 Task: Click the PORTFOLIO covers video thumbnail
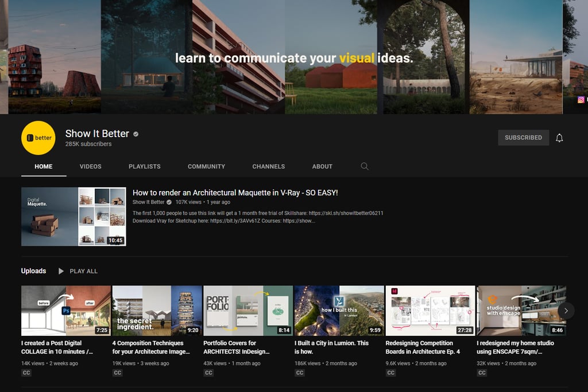pos(248,311)
